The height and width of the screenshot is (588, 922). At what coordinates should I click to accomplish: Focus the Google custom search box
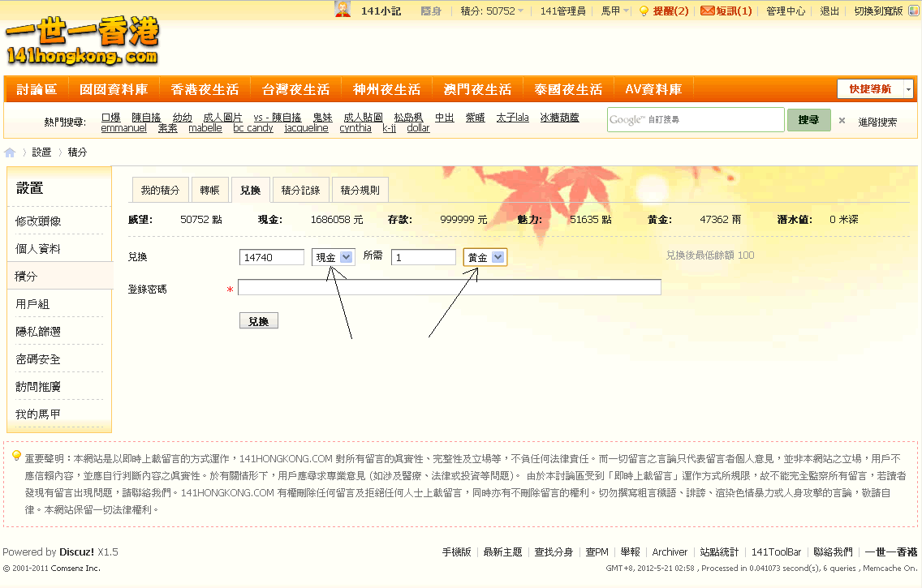(x=695, y=120)
